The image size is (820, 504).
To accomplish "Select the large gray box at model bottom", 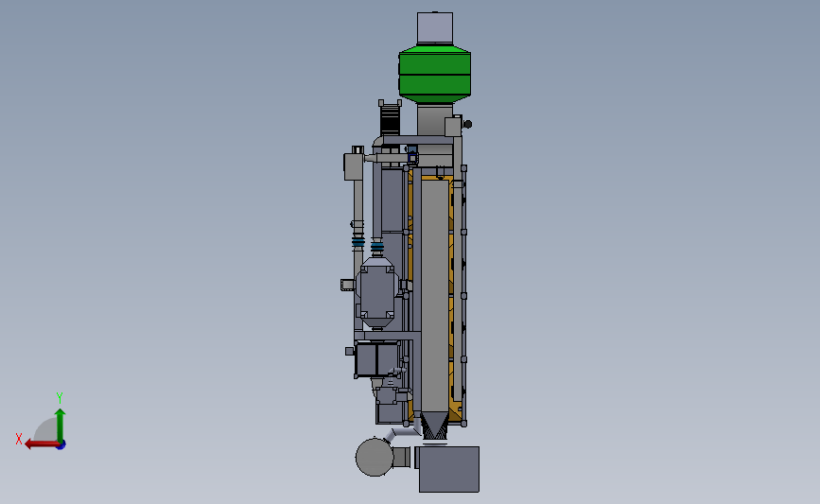I will pyautogui.click(x=449, y=469).
